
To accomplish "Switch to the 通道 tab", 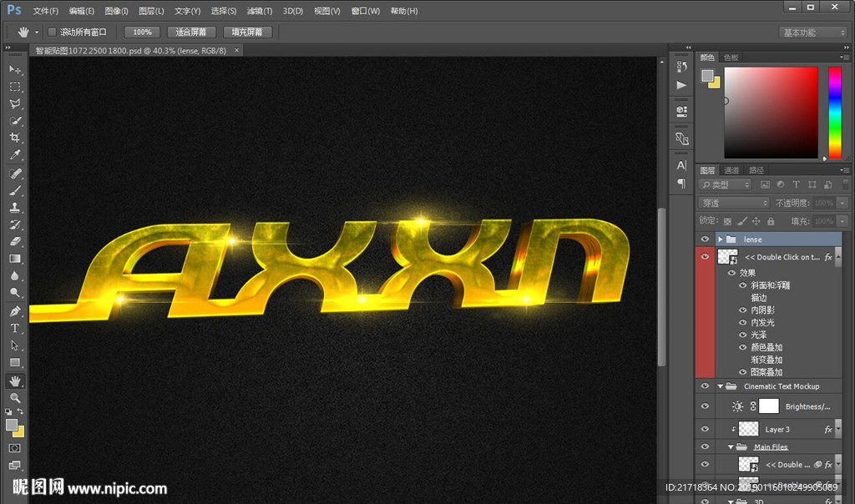I will point(731,170).
